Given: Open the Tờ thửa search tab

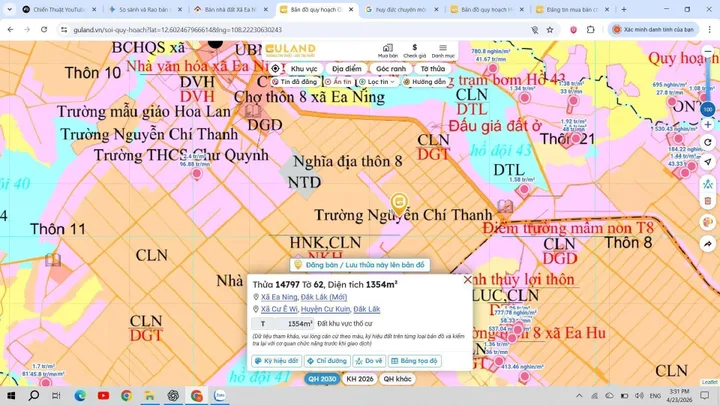Looking at the screenshot, I should [433, 68].
